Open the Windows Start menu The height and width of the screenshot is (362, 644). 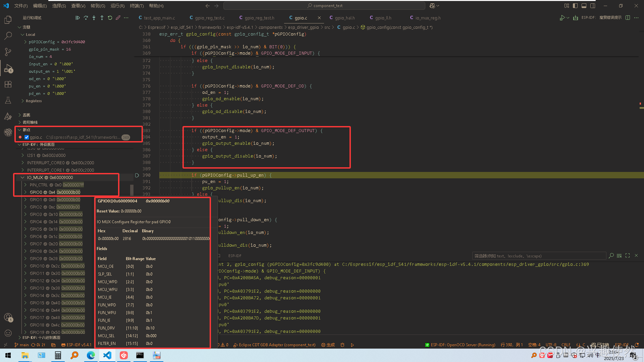coord(8,355)
